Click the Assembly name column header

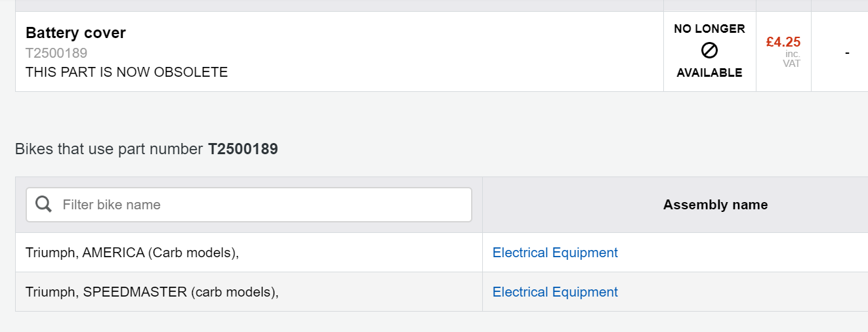(715, 205)
